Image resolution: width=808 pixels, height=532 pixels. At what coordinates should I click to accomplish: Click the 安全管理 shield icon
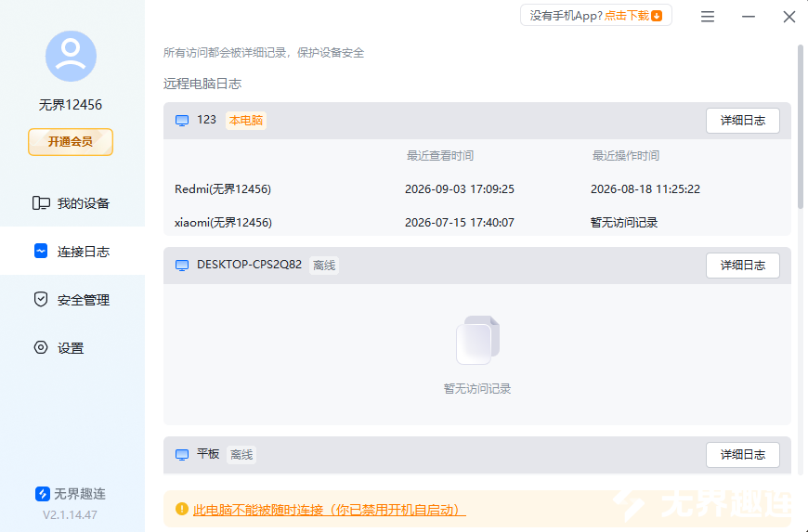tap(41, 299)
